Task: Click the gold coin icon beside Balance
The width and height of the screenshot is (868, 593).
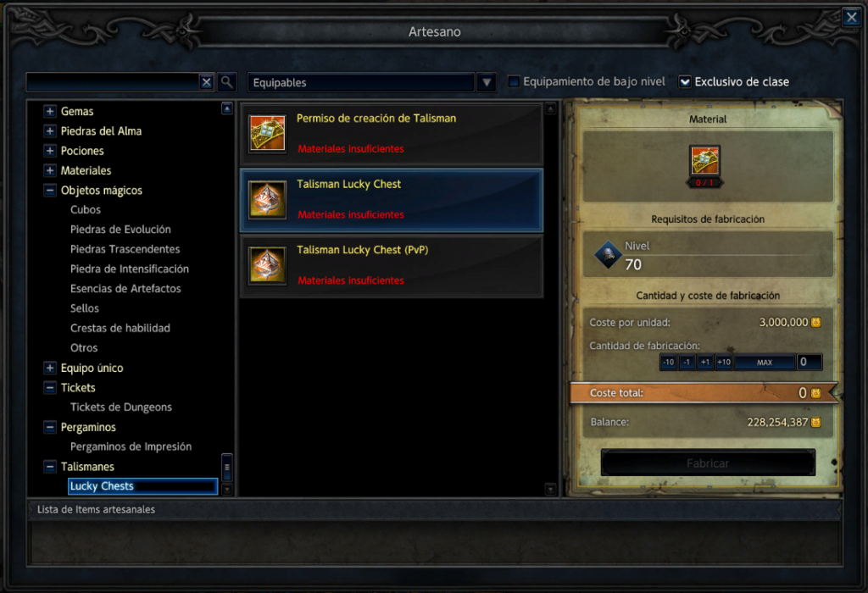Action: [x=816, y=422]
